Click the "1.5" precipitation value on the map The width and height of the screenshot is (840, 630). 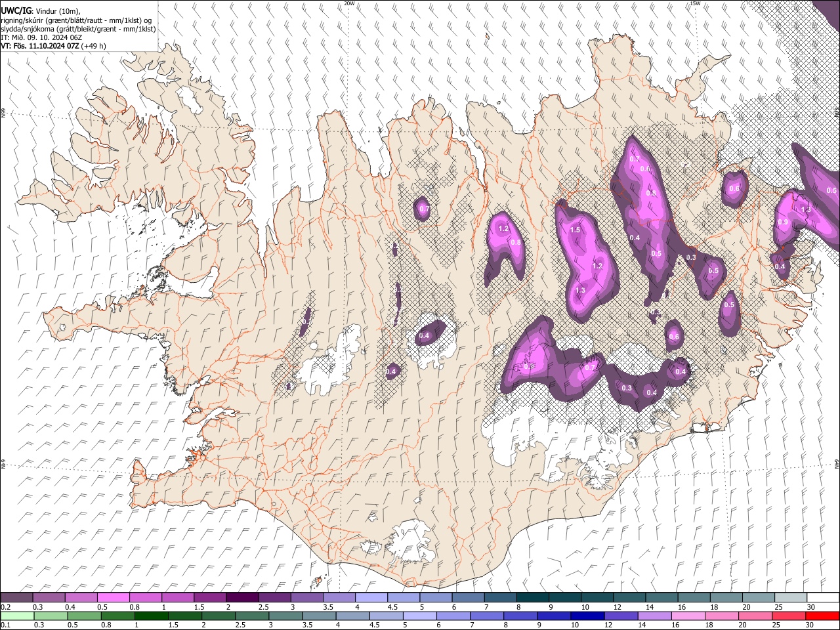click(575, 230)
